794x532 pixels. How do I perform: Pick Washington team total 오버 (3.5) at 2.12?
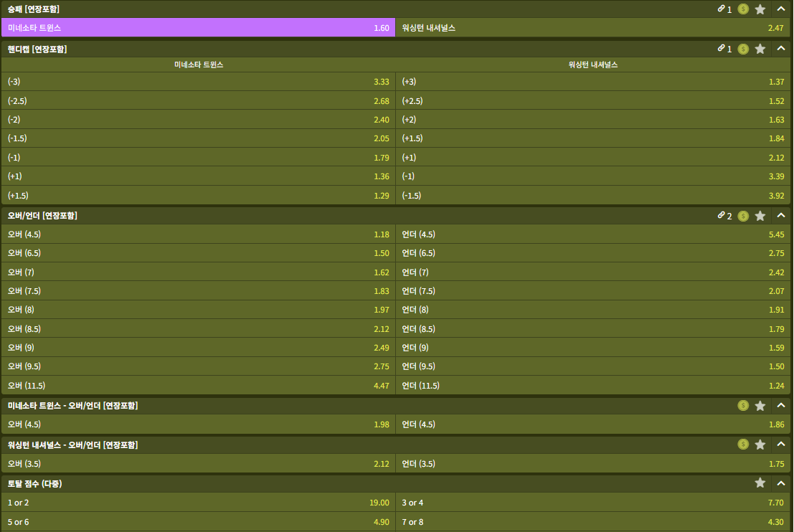tap(198, 464)
